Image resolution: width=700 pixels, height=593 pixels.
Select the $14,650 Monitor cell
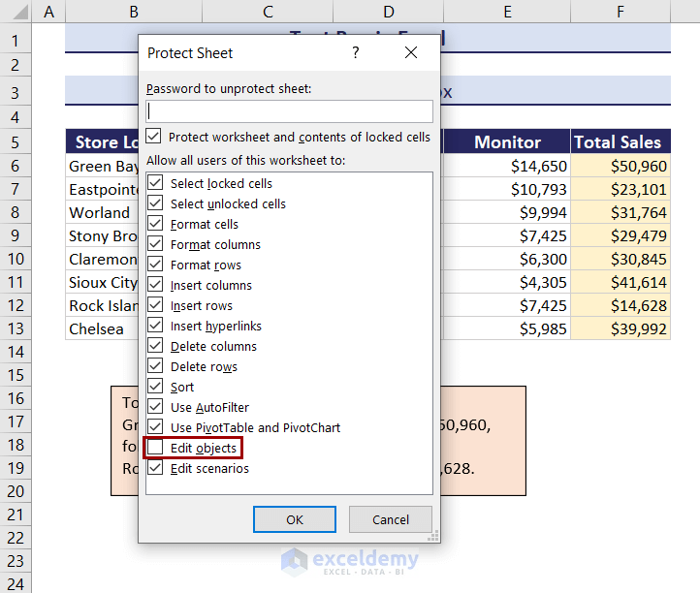click(x=505, y=166)
